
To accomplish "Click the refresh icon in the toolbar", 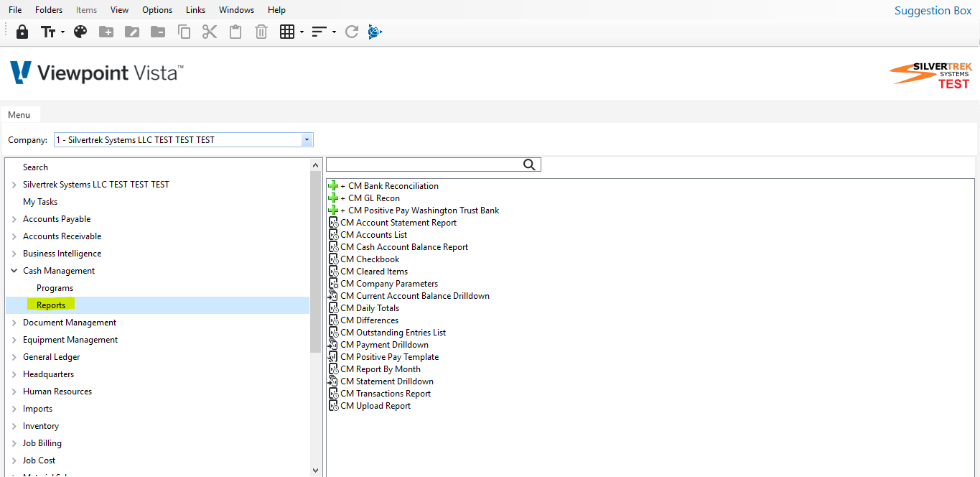I will 351,32.
